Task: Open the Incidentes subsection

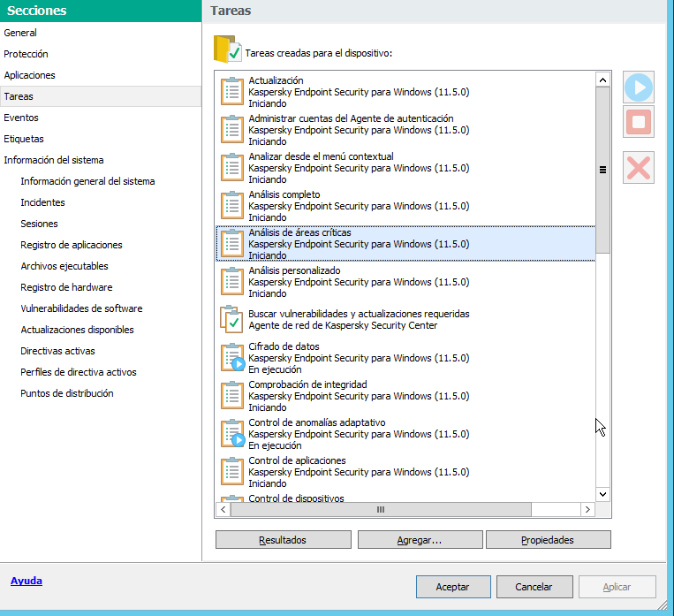Action: 42,202
